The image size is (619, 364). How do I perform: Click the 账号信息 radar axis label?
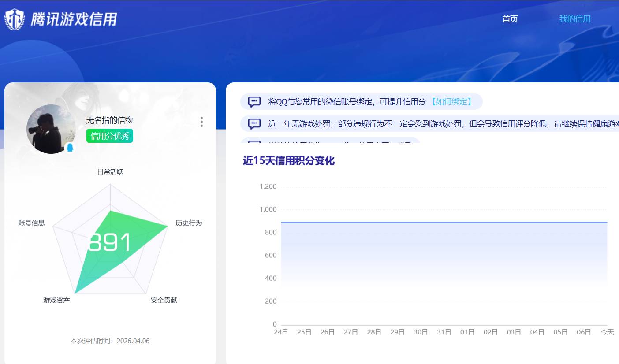point(31,223)
